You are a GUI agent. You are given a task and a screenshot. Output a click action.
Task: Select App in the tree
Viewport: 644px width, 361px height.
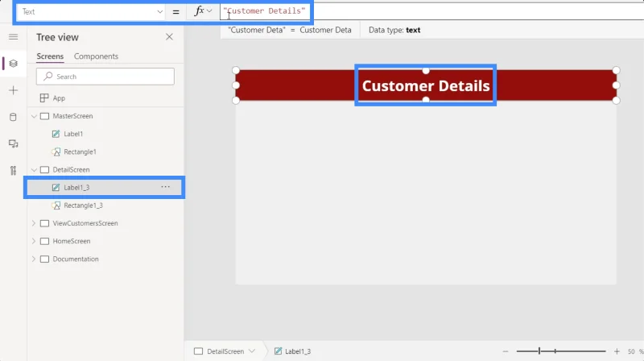(59, 98)
